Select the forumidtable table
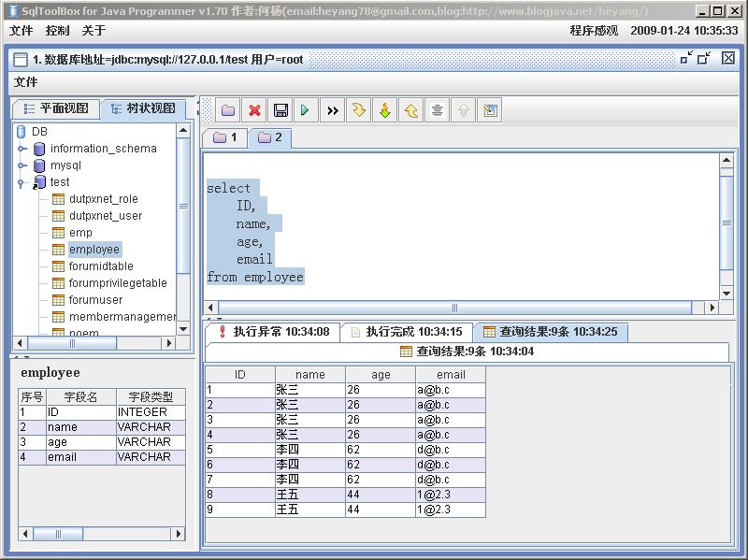Viewport: 748px width, 560px height. 101,266
